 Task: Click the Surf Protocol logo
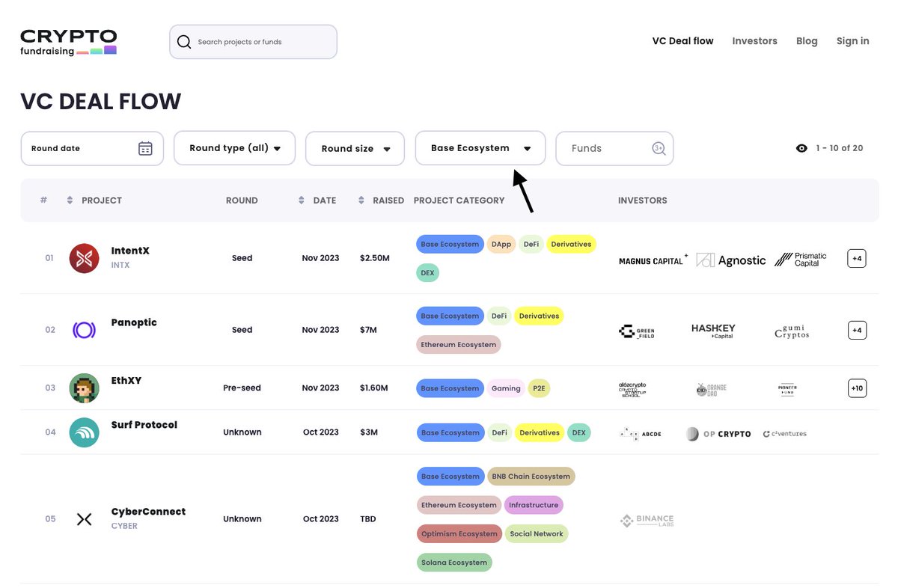tap(84, 432)
